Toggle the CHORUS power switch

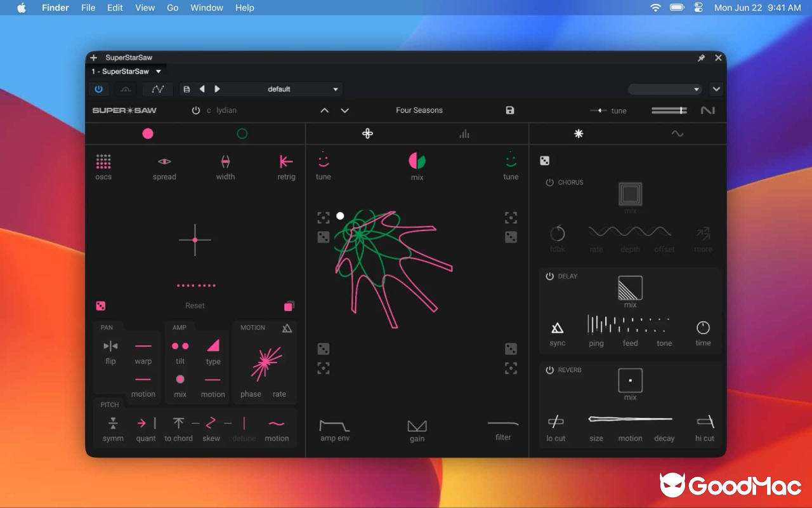pos(550,182)
